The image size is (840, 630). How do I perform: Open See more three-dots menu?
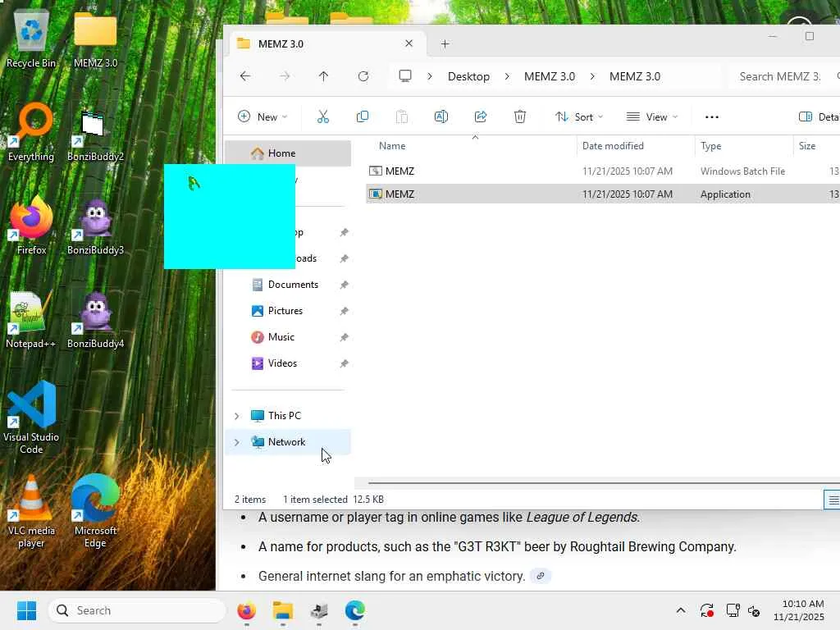(712, 116)
